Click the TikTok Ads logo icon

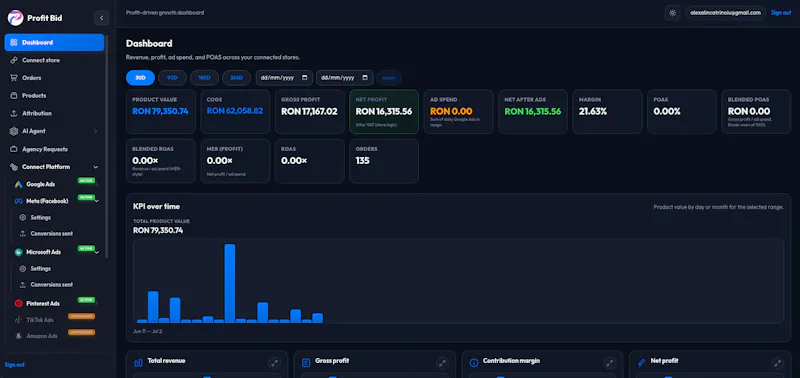[18, 320]
